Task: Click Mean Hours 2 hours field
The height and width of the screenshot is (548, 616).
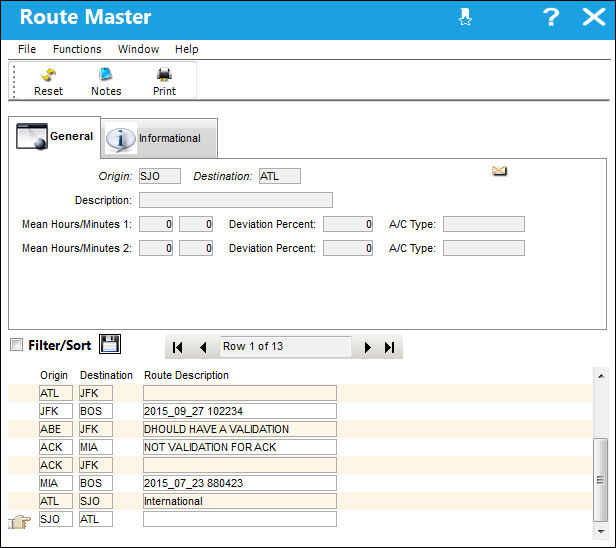Action: 156,248
